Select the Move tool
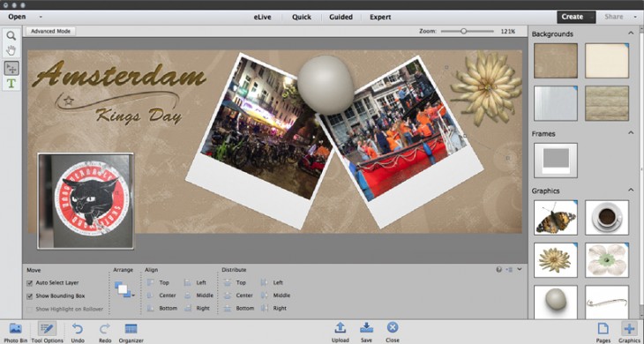This screenshot has height=344, width=644. (11, 68)
